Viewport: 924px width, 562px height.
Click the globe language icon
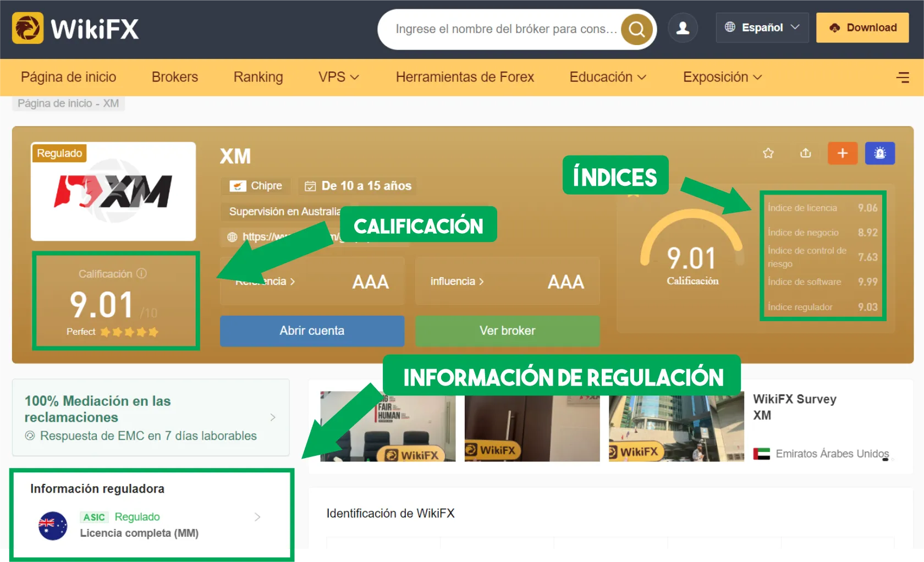coord(730,27)
